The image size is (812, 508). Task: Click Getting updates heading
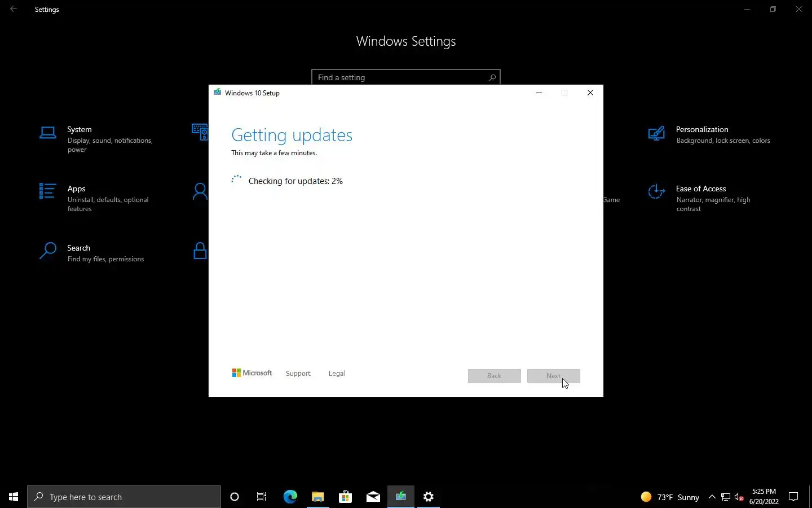pos(292,135)
